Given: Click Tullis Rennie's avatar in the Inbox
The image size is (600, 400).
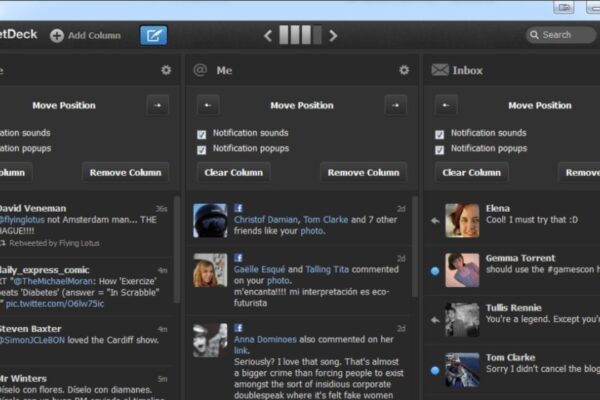Looking at the screenshot, I should [462, 320].
